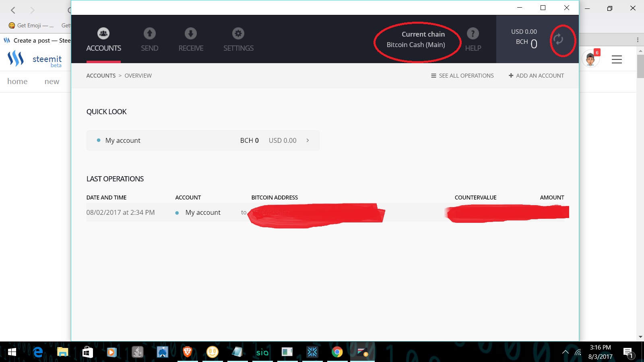Click the Accounts breadcrumb link
Viewport: 644px width, 362px height.
(101, 76)
